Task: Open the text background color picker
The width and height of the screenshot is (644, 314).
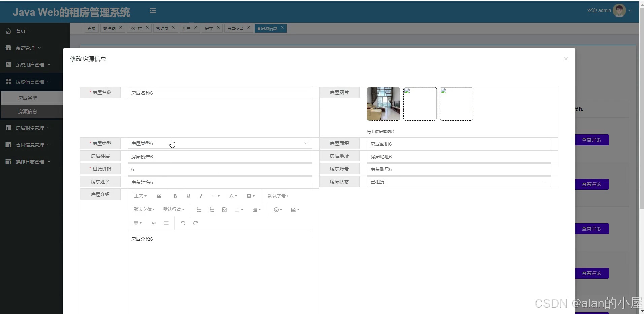Action: (x=251, y=196)
